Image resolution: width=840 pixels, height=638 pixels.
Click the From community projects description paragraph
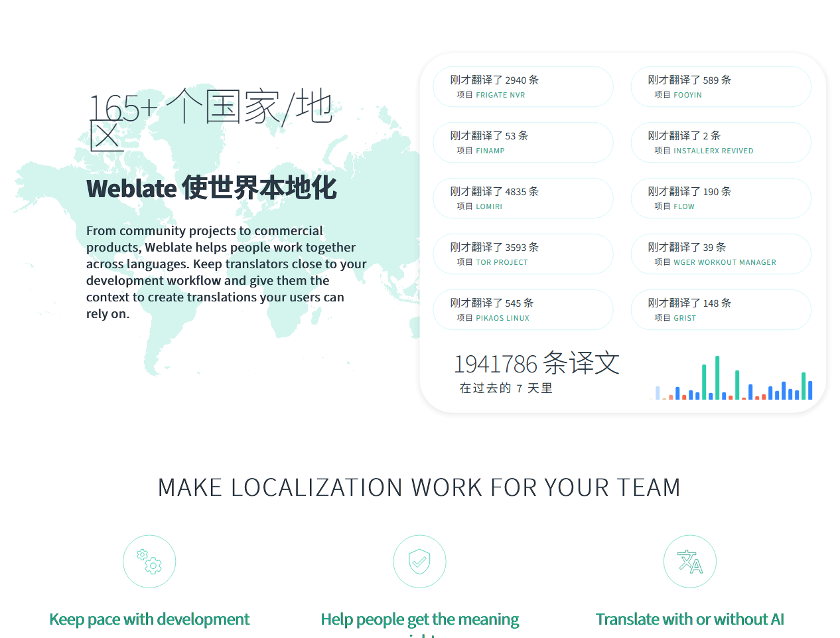tap(226, 272)
